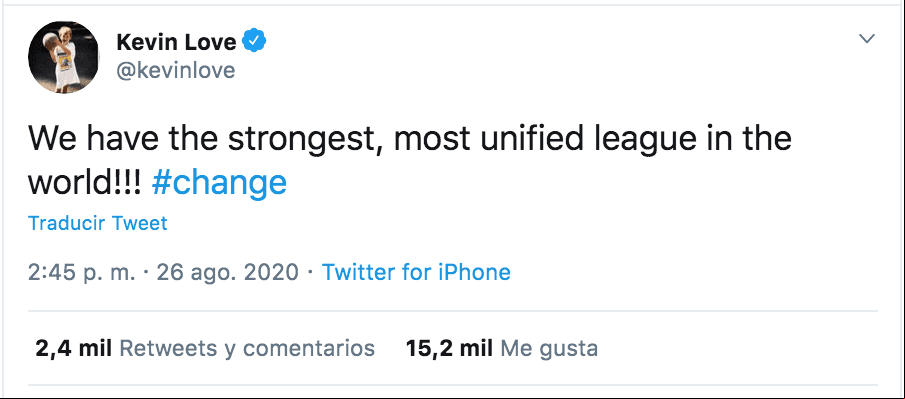Open the Retweets y comentarios list

[246, 348]
